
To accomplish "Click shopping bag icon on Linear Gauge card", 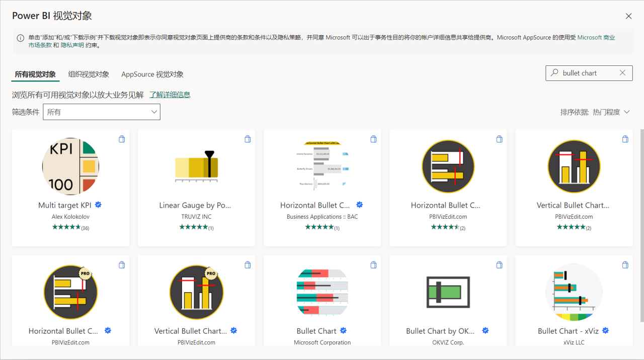I will (248, 139).
